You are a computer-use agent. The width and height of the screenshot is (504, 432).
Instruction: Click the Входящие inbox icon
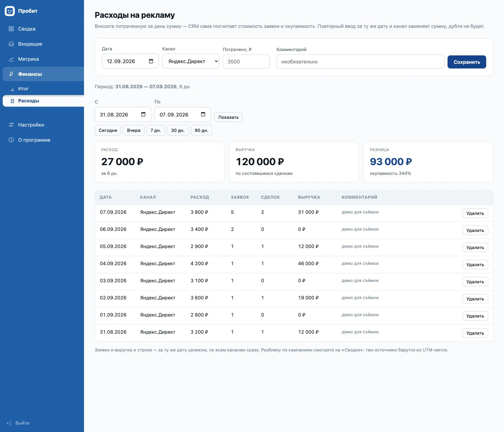[x=11, y=44]
